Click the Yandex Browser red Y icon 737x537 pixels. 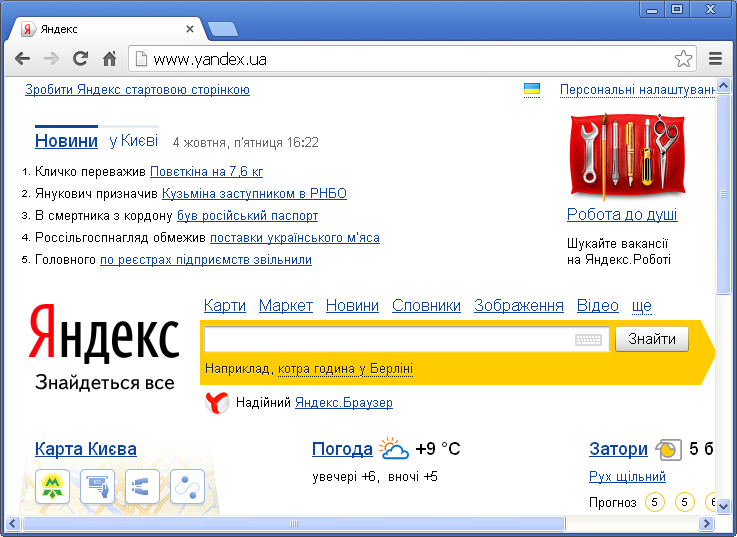[217, 403]
